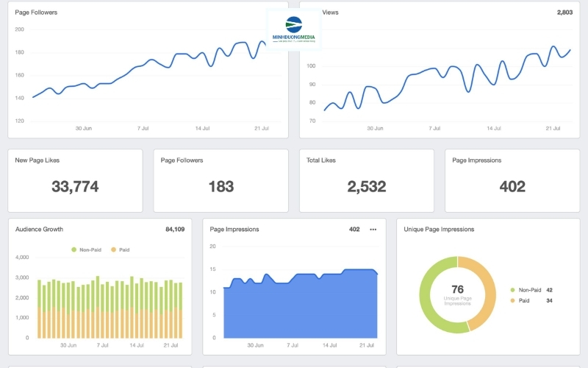Click the 84,109 Audience Growth total

[175, 229]
